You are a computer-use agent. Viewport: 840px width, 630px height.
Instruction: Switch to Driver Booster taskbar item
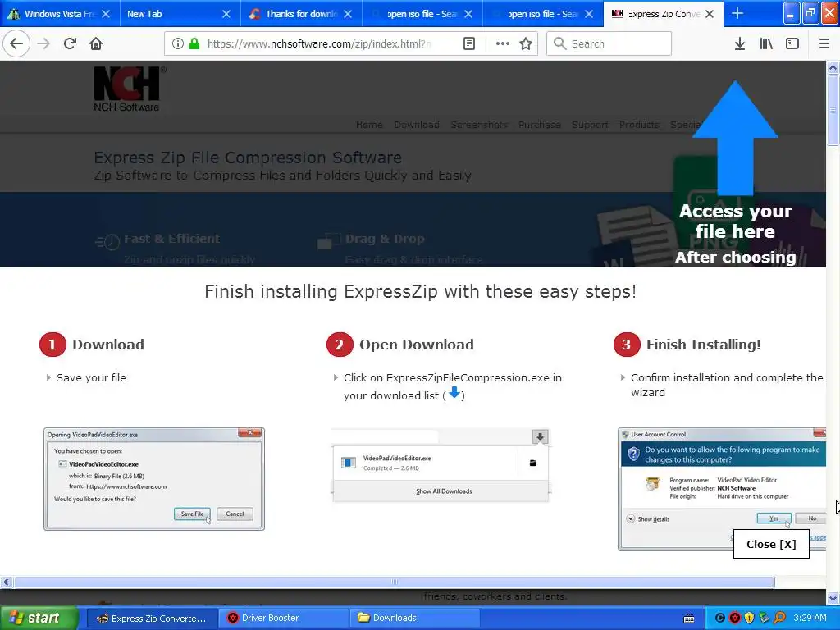coord(283,619)
